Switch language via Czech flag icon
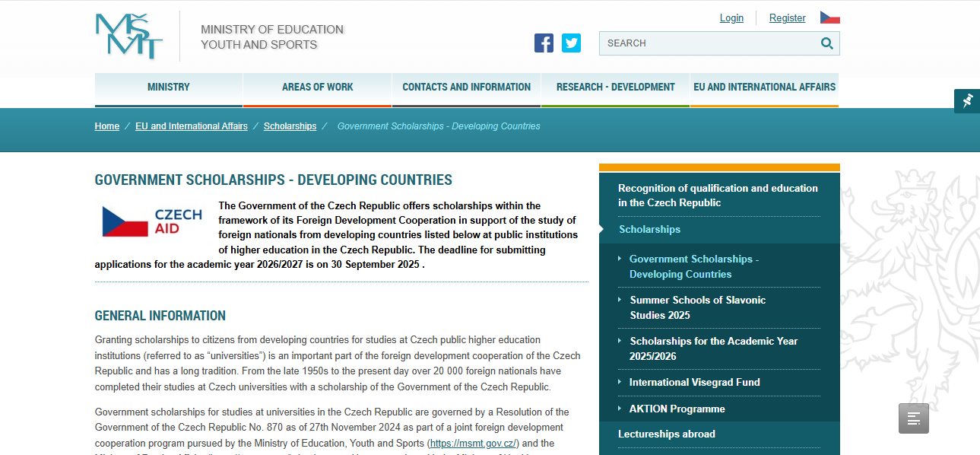Screen dimensions: 980x455 [x=829, y=17]
